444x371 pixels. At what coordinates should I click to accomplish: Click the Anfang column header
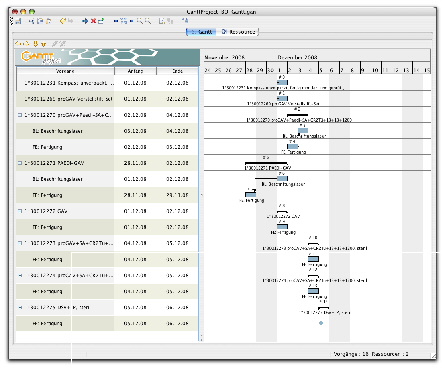coord(135,71)
